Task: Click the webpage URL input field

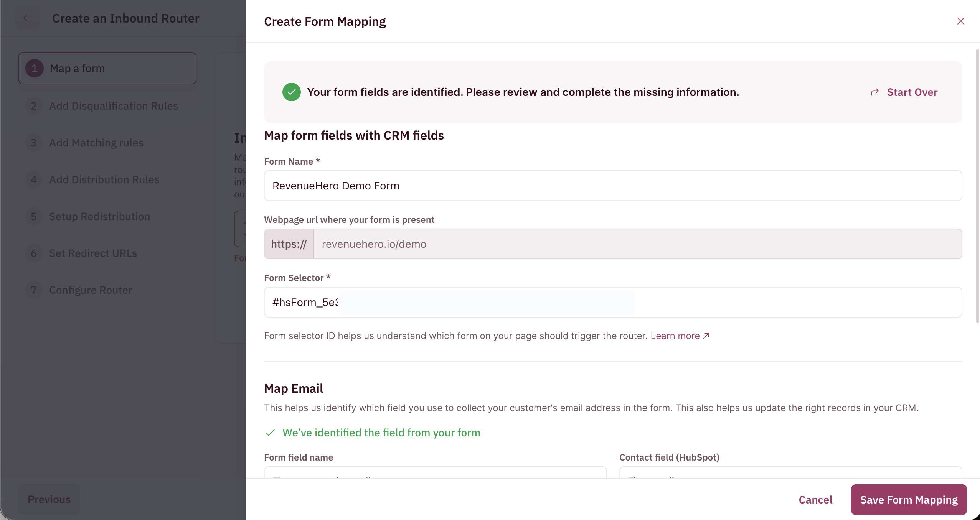Action: [637, 244]
